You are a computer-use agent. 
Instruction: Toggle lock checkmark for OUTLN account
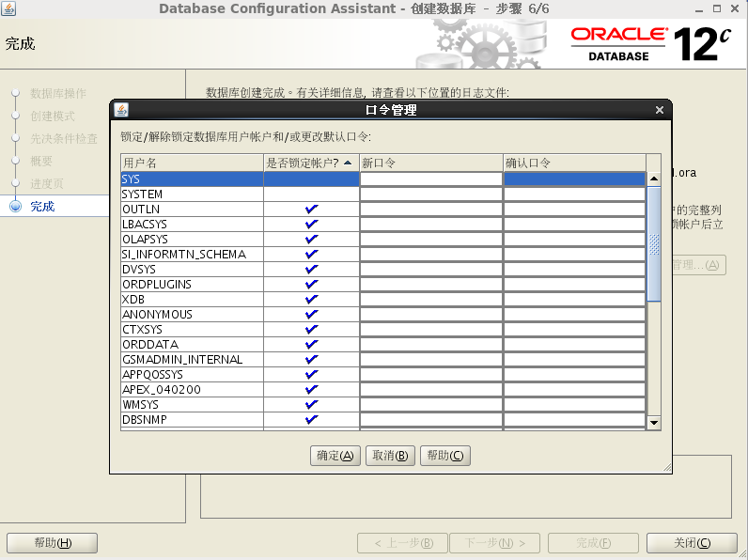311,209
